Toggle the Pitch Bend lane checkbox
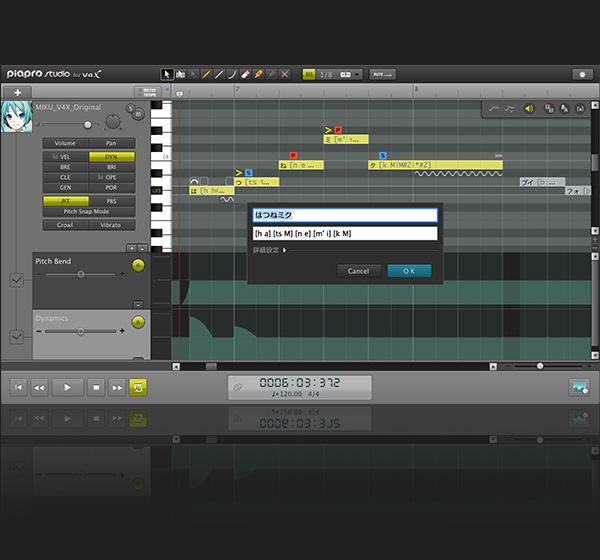The image size is (600, 560). 16,281
